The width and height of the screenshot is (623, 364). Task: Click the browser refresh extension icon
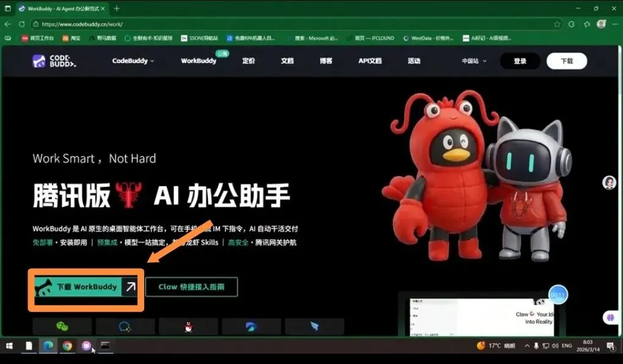[x=571, y=24]
